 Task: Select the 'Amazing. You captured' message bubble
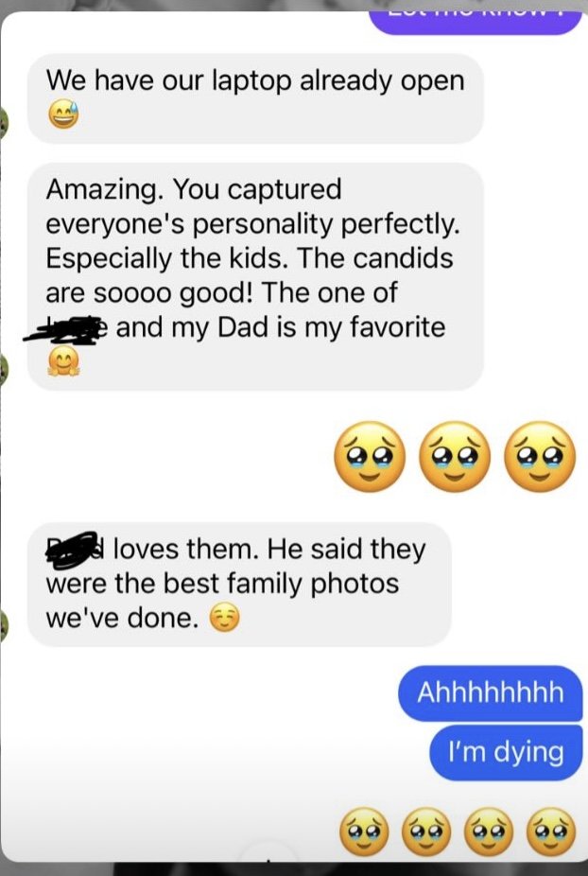255,276
